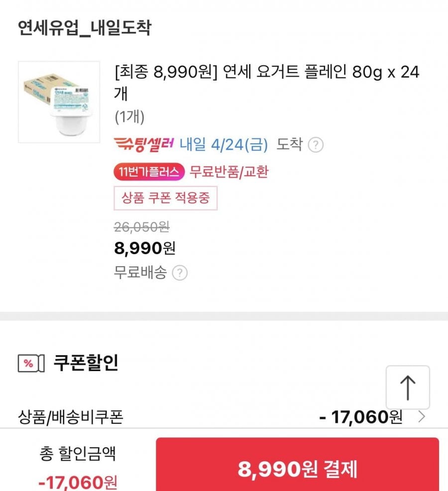Tap the 내일 4/24(금) arrival date

[224, 145]
